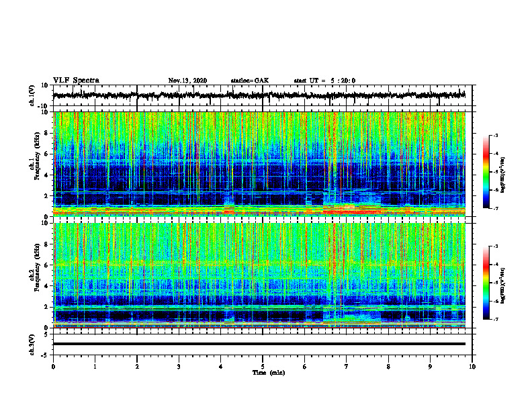Select the "Time (min)" axis title
Viewport: 532px width, 411px height.
click(269, 373)
